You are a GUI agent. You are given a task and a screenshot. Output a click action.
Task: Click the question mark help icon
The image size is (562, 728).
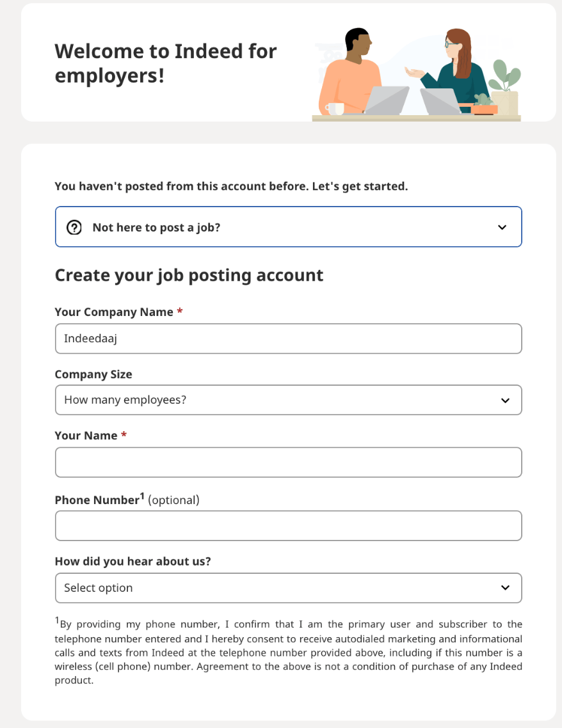coord(74,228)
